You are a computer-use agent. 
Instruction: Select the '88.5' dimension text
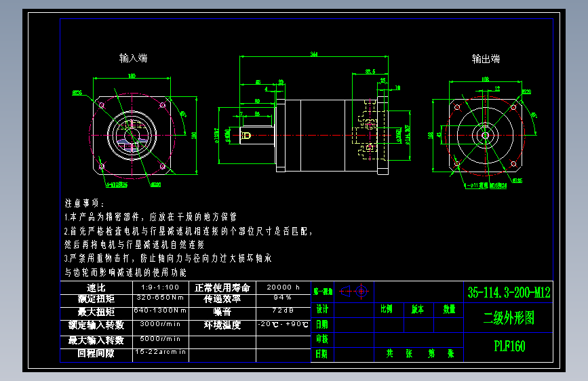point(370,71)
